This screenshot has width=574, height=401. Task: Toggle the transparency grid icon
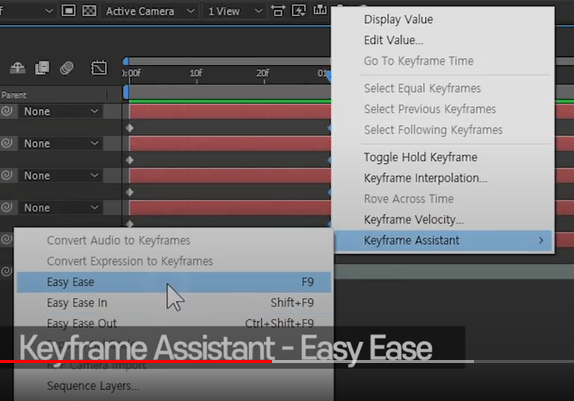(x=89, y=11)
